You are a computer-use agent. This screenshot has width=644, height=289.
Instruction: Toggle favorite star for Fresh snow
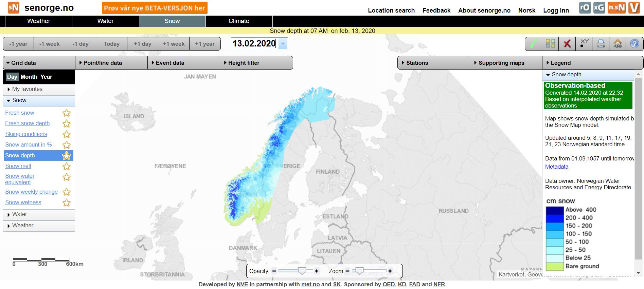tap(67, 113)
